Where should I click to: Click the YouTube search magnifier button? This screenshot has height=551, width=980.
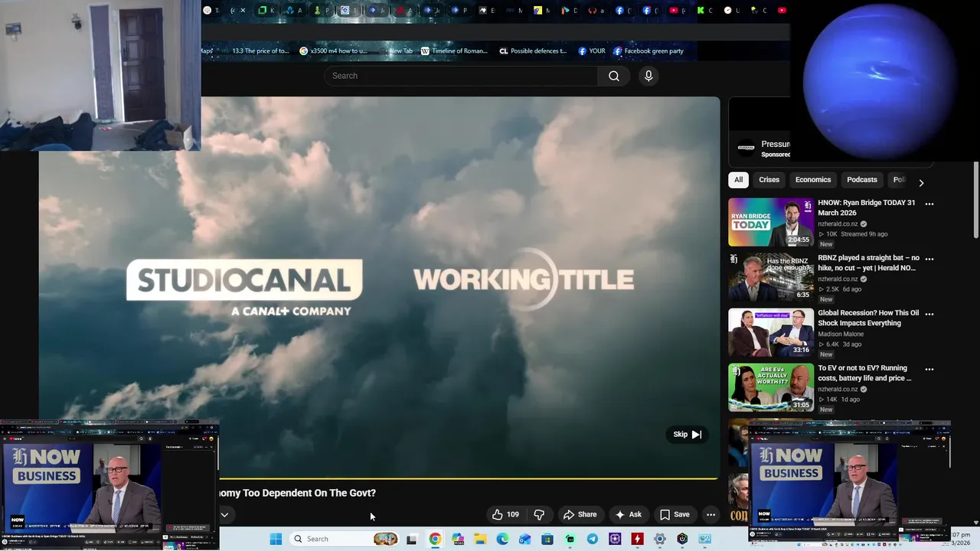614,76
